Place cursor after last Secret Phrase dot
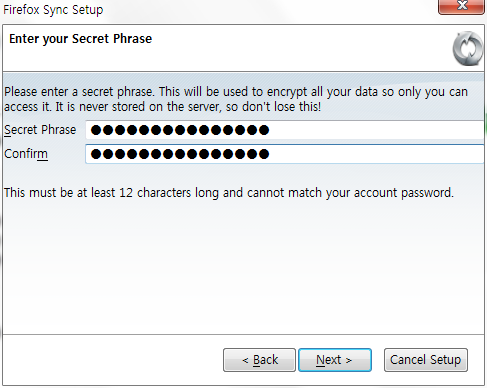Screen dimensions: 487x388 (270, 130)
